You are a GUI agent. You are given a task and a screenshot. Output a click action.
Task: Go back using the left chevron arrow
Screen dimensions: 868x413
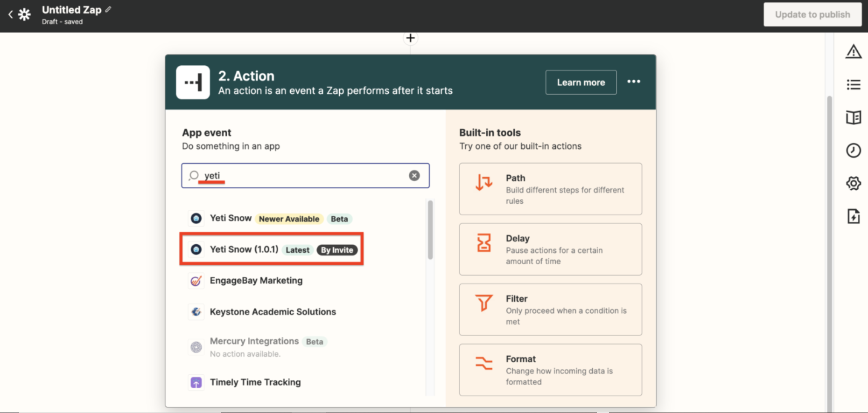pyautogui.click(x=10, y=14)
